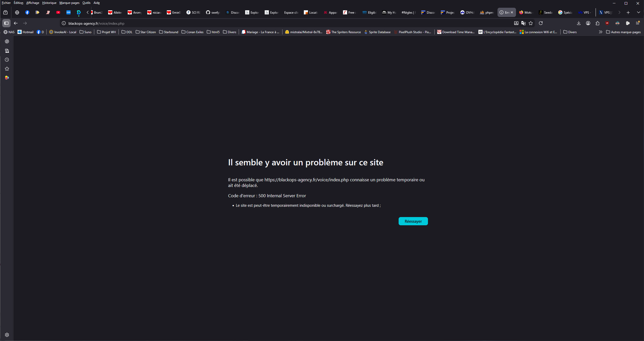644x341 pixels.
Task: Toggle the sidebar visibility button
Action: point(6,23)
